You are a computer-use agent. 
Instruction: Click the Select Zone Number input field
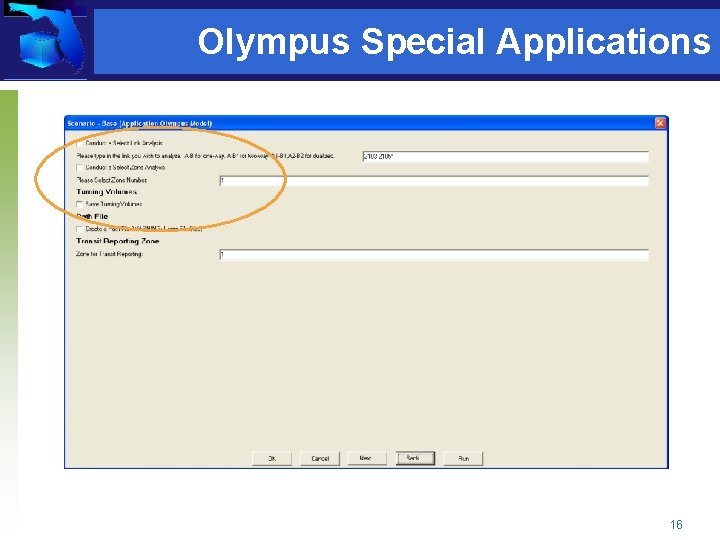click(434, 181)
